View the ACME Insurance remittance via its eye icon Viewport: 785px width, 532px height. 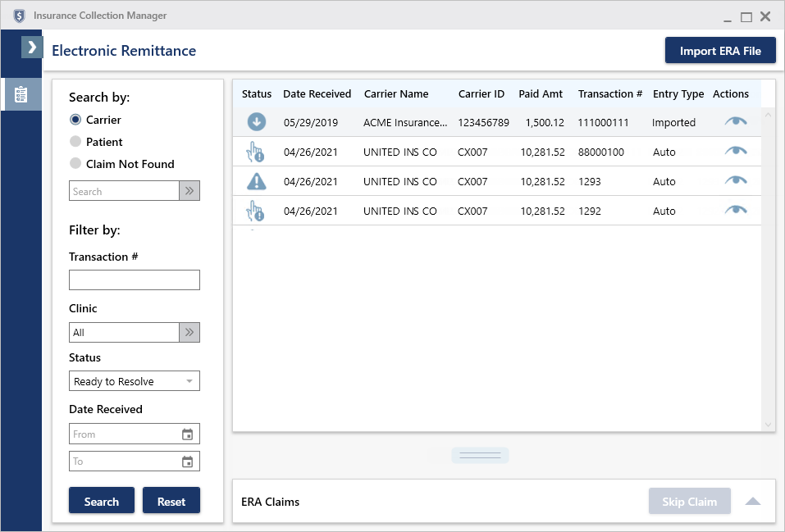(736, 122)
